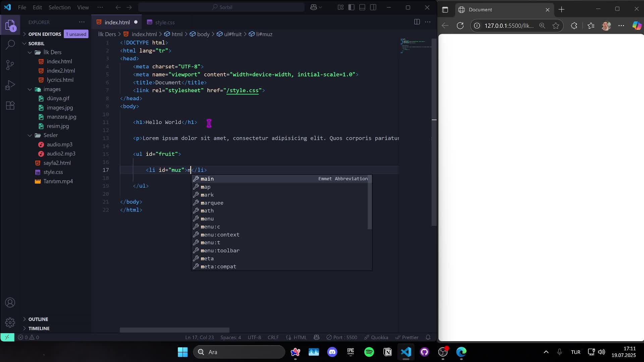Go back with the title bar arrow
Image resolution: width=644 pixels, height=362 pixels.
118,7
